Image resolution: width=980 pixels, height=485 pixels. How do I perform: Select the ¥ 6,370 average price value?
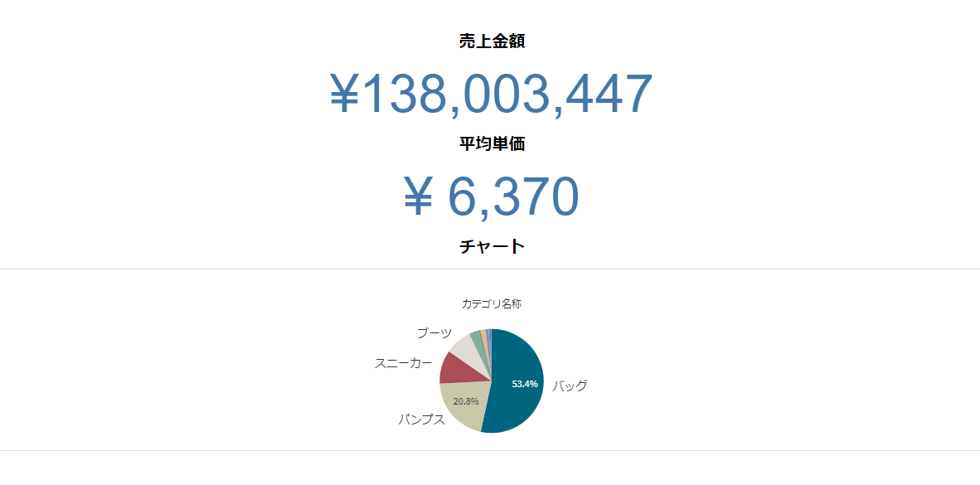[492, 196]
